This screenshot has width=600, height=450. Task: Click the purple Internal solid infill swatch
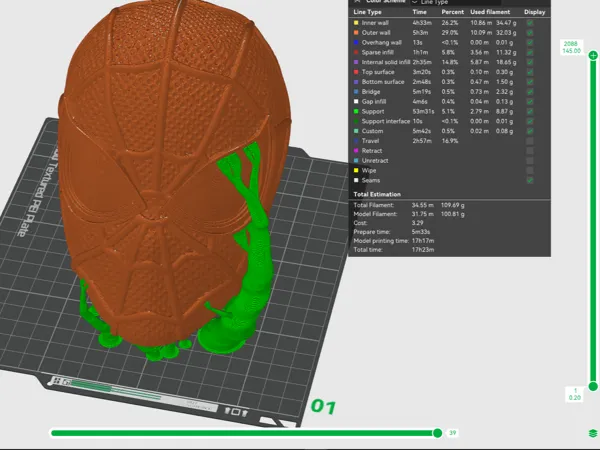[356, 62]
